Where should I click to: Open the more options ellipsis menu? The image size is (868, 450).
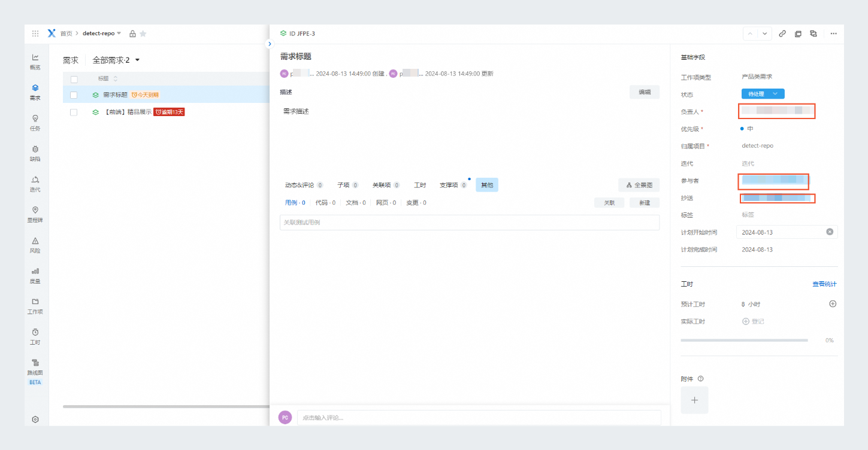pos(833,34)
